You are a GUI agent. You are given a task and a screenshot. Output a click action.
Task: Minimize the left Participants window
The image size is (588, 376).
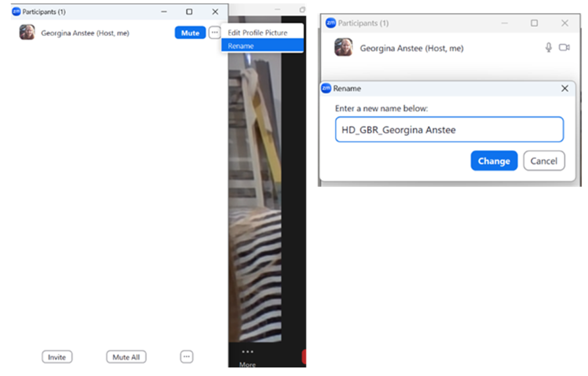click(164, 12)
